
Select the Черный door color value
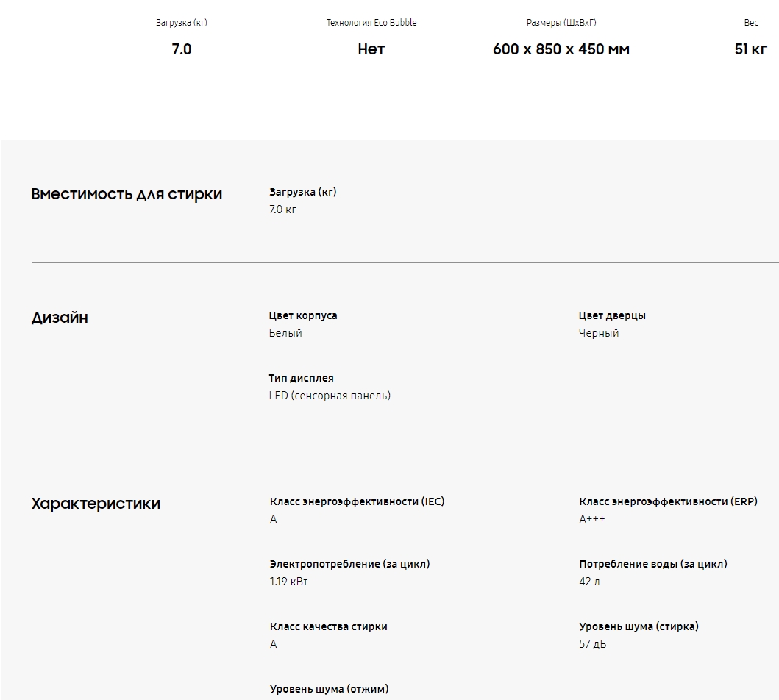pyautogui.click(x=599, y=333)
